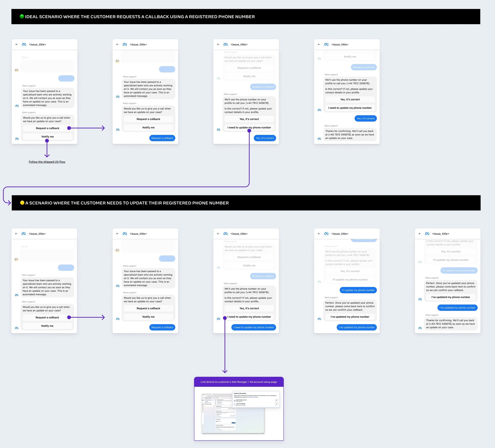Viewport: 495px width, 448px height.
Task: Click the back arrow on the first chat screen
Action: [17, 44]
